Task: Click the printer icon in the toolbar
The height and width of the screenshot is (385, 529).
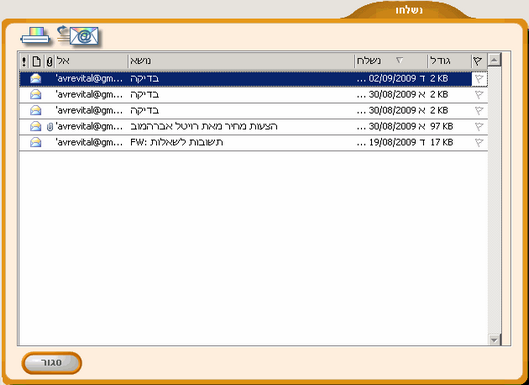Action: click(35, 36)
